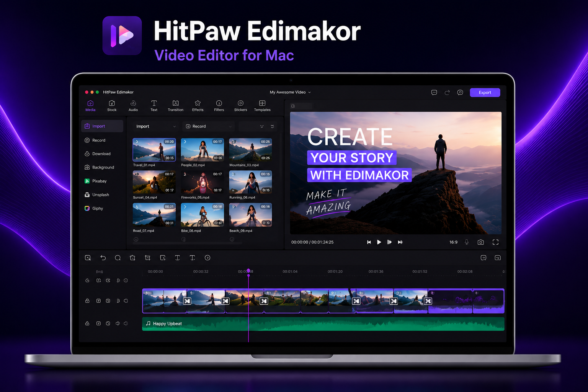Select the Travel_01.mp4 thumbnail
Viewport: 588px width, 392px height.
[x=154, y=150]
